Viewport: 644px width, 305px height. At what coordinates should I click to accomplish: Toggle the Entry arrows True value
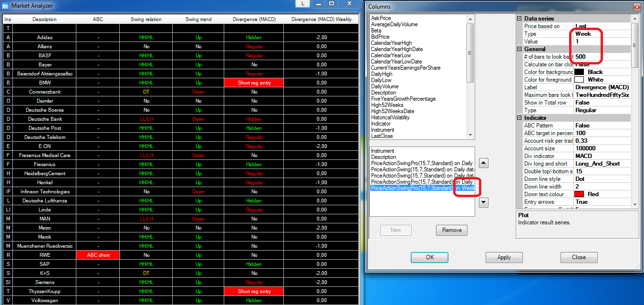pyautogui.click(x=602, y=202)
